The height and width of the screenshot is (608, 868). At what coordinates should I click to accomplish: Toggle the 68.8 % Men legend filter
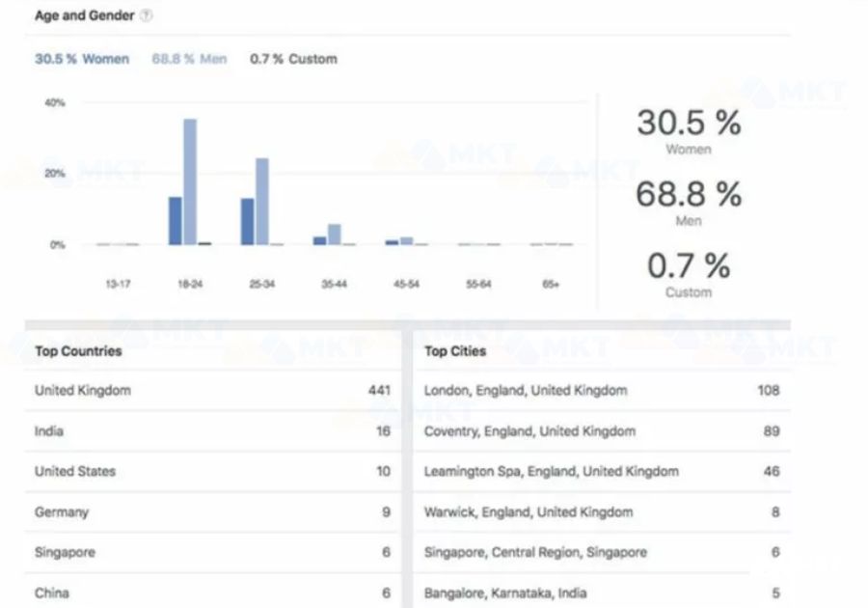[x=189, y=59]
